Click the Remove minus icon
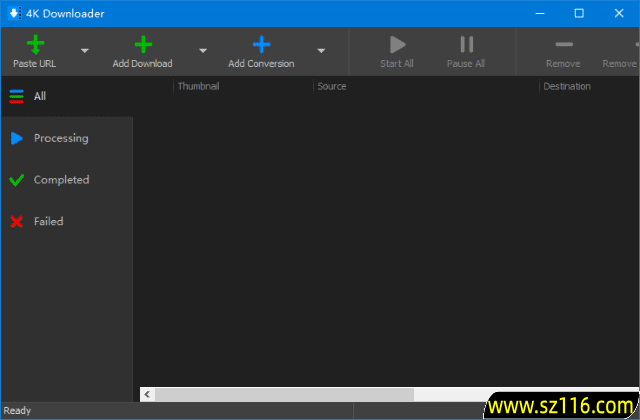640x420 pixels. click(x=563, y=44)
